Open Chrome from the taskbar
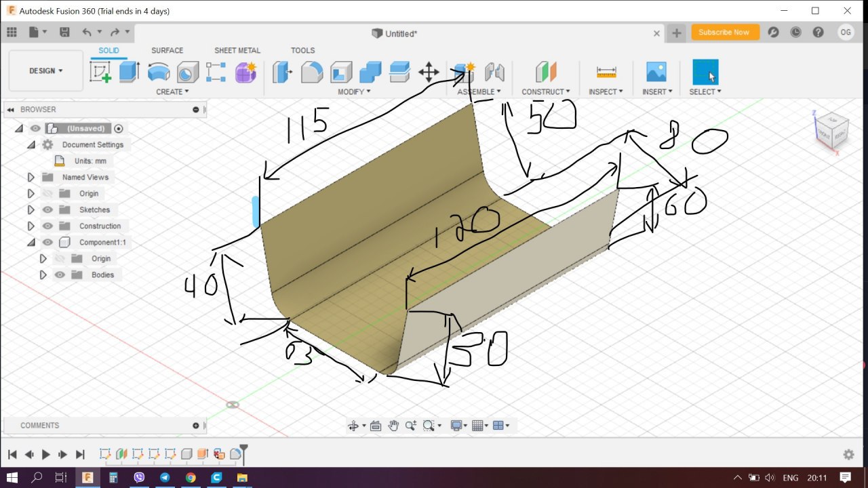The width and height of the screenshot is (868, 488). click(191, 478)
